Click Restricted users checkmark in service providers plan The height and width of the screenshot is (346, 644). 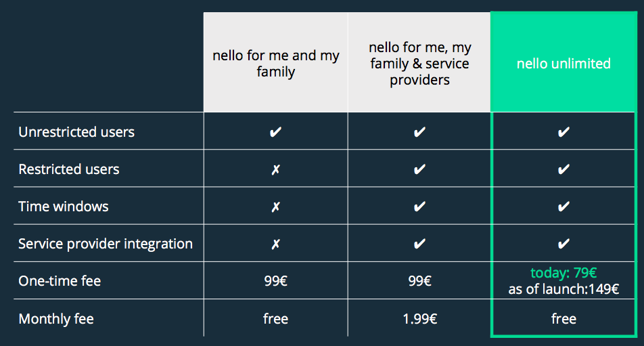coord(419,169)
